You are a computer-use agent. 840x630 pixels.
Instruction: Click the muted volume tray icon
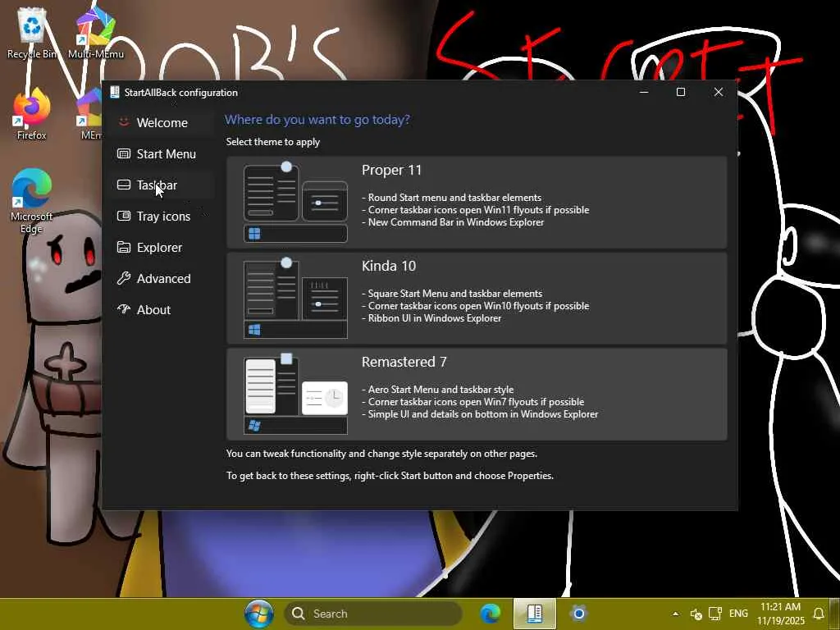pos(696,614)
